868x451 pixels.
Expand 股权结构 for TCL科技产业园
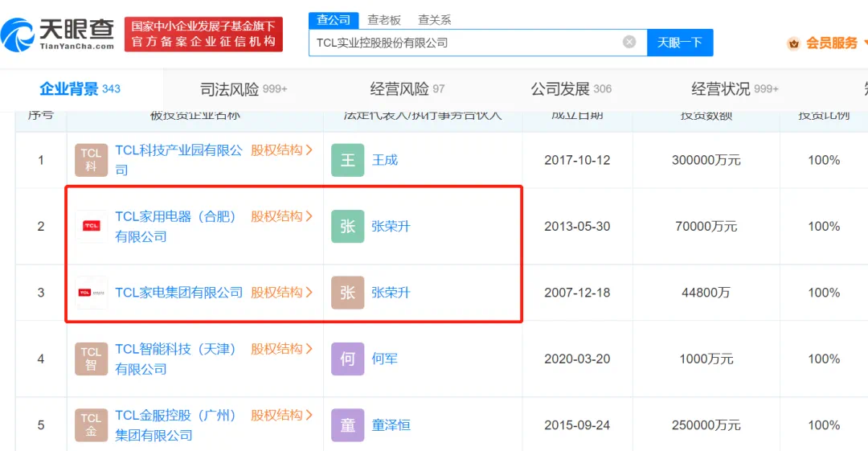(282, 150)
